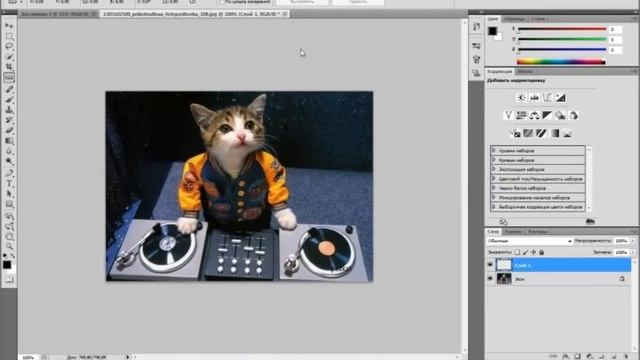Image resolution: width=640 pixels, height=360 pixels.
Task: Toggle lock all padlock icon
Action: [542, 252]
